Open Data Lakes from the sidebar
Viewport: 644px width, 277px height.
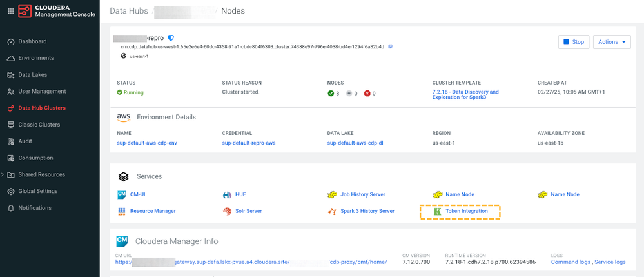tap(32, 75)
